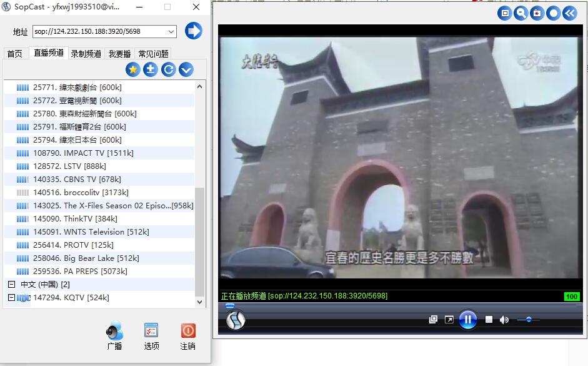Switch to 录制频道 tab

pyautogui.click(x=86, y=54)
